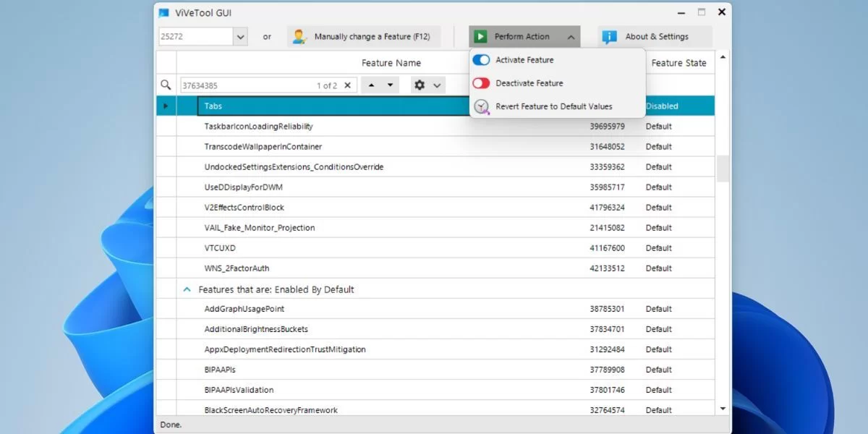Expand options next to the search gear
This screenshot has width=868, height=434.
(435, 85)
